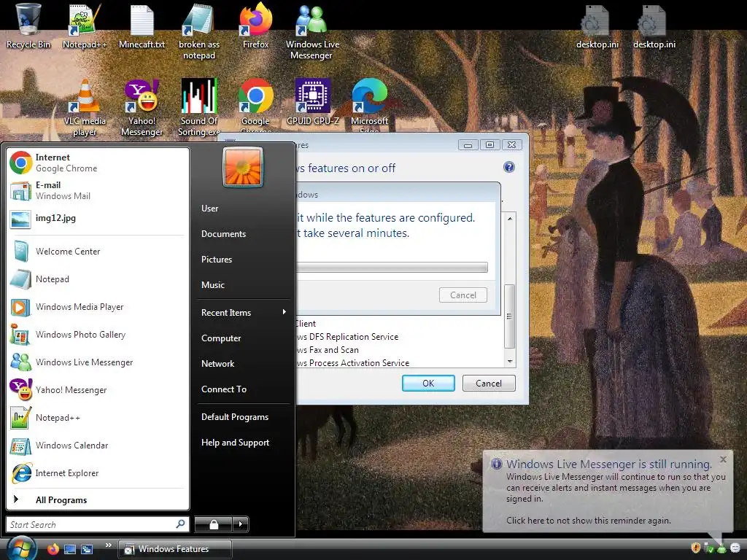This screenshot has height=560, width=747.
Task: Click OK in the Windows Features dialog
Action: (x=428, y=384)
